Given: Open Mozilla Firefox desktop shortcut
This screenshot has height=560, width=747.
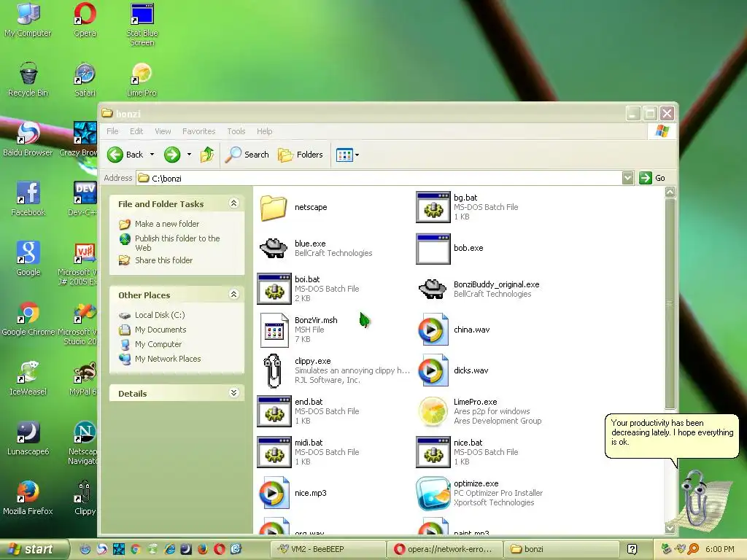Looking at the screenshot, I should (28, 498).
